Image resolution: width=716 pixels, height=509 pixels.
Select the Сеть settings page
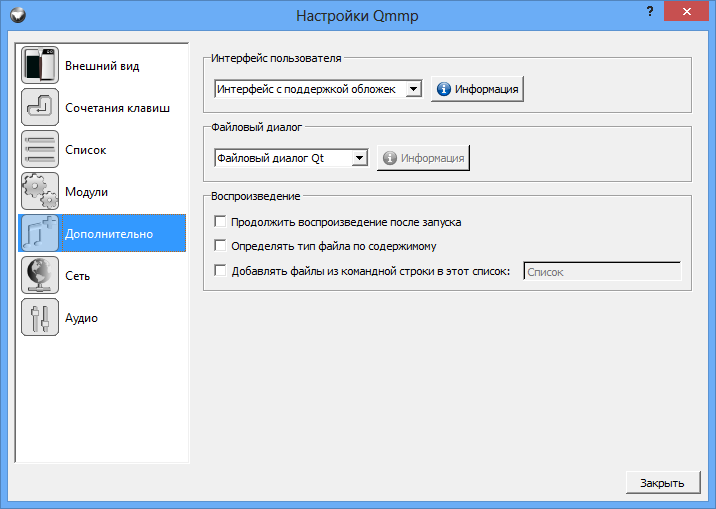tap(102, 276)
